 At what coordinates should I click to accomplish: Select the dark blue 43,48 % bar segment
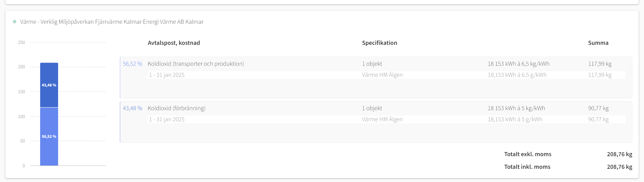click(x=49, y=85)
